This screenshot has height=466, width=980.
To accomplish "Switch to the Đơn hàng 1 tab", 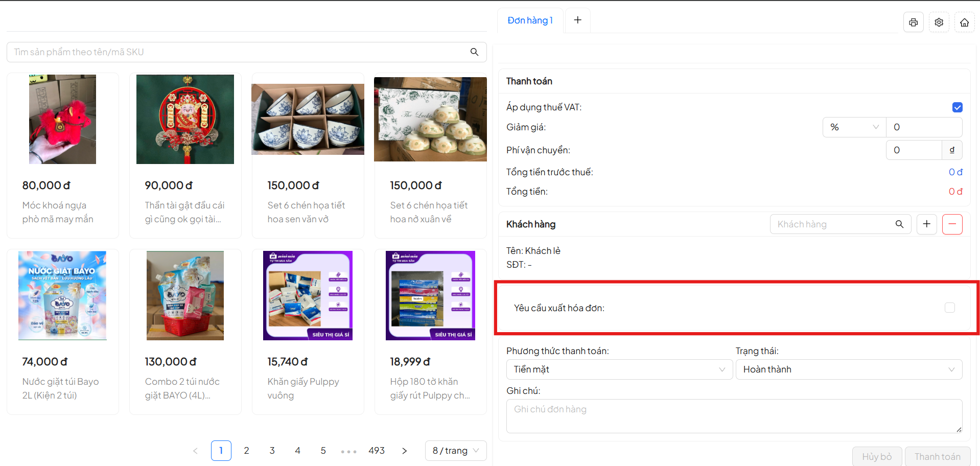I will [x=530, y=20].
